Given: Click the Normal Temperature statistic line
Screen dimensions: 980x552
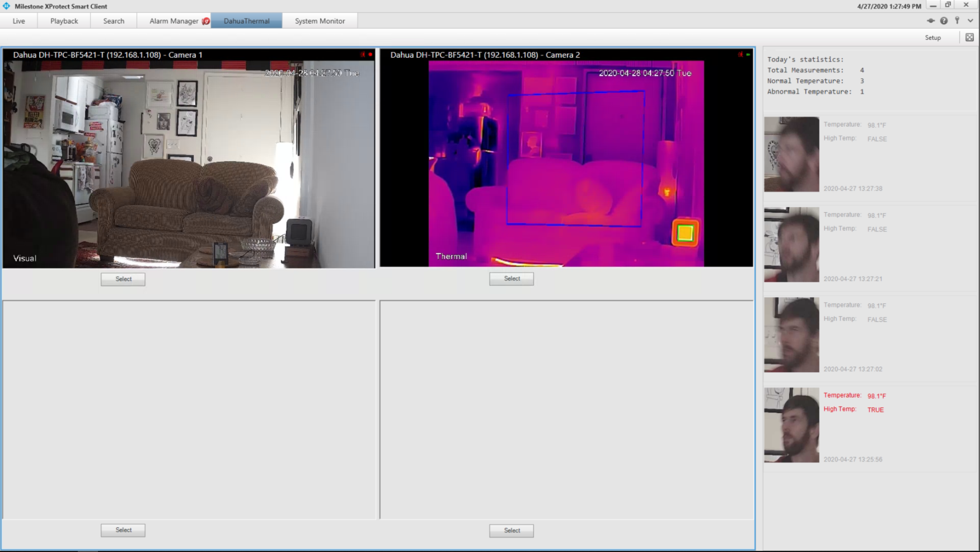Looking at the screenshot, I should click(815, 81).
